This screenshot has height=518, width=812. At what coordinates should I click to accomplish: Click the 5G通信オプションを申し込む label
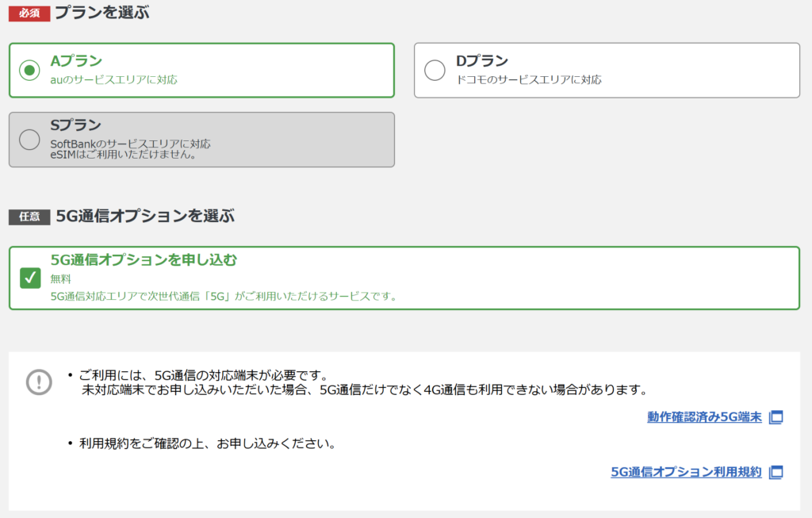[x=144, y=259]
